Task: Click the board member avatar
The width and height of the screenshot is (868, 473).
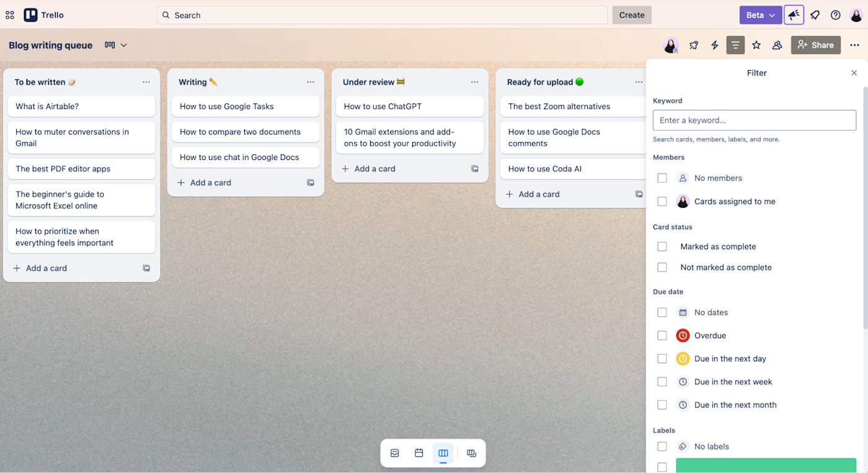Action: tap(670, 45)
